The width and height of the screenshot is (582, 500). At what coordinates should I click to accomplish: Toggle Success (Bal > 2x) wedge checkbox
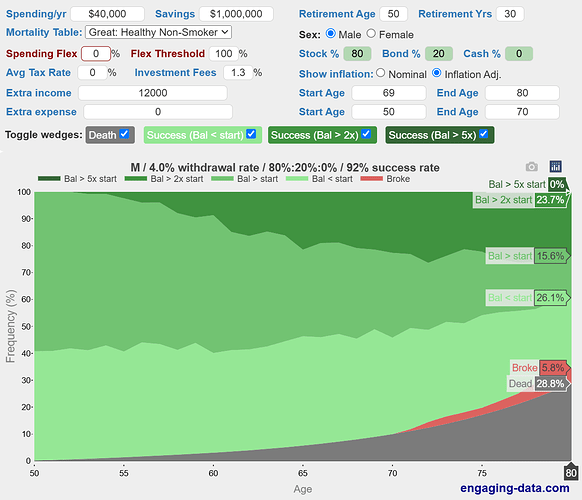(x=366, y=134)
